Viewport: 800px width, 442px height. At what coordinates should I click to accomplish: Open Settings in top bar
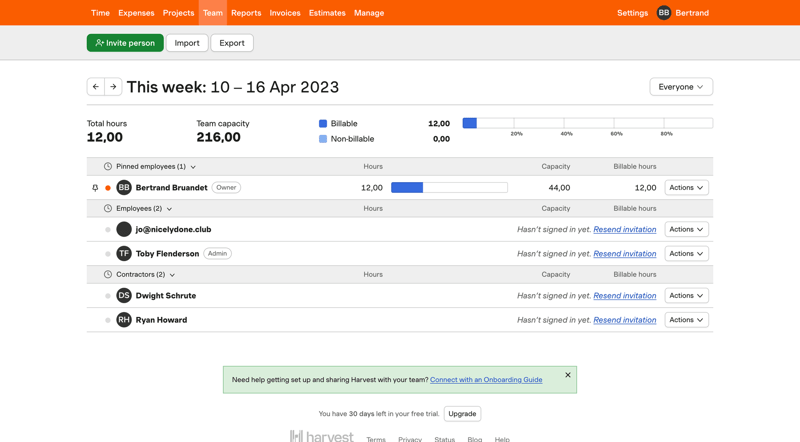tap(632, 13)
